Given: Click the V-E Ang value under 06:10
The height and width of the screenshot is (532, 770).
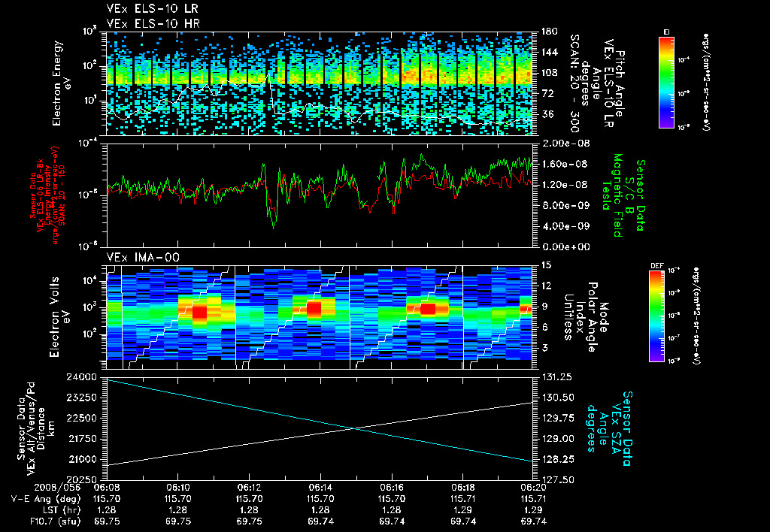Looking at the screenshot, I should point(177,499).
